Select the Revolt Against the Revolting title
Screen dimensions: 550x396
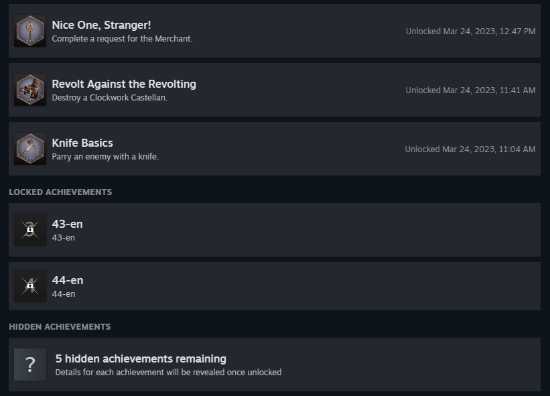[124, 84]
